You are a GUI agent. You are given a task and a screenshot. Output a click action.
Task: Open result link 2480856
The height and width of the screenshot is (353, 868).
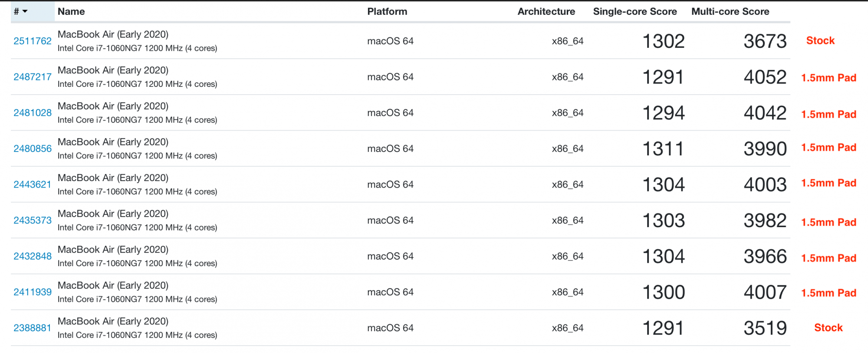(x=33, y=148)
